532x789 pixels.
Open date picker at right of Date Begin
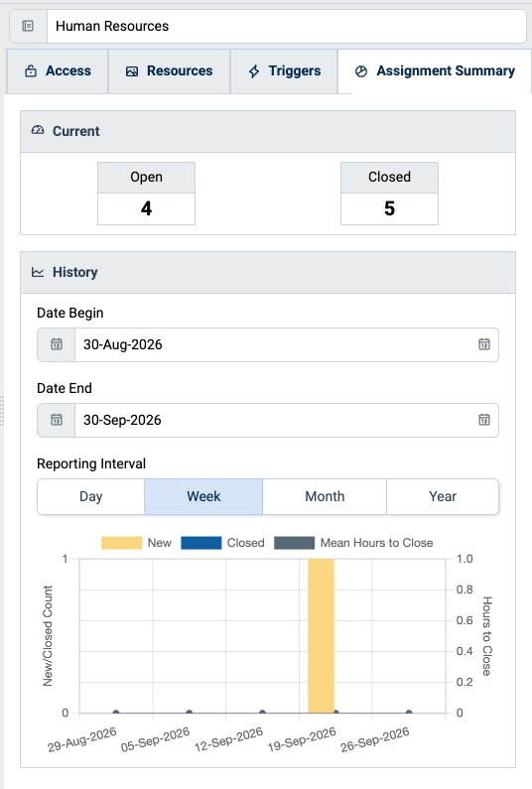(x=484, y=344)
